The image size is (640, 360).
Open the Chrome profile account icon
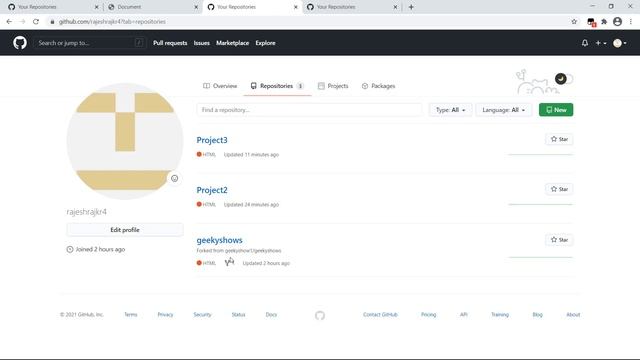pyautogui.click(x=618, y=22)
